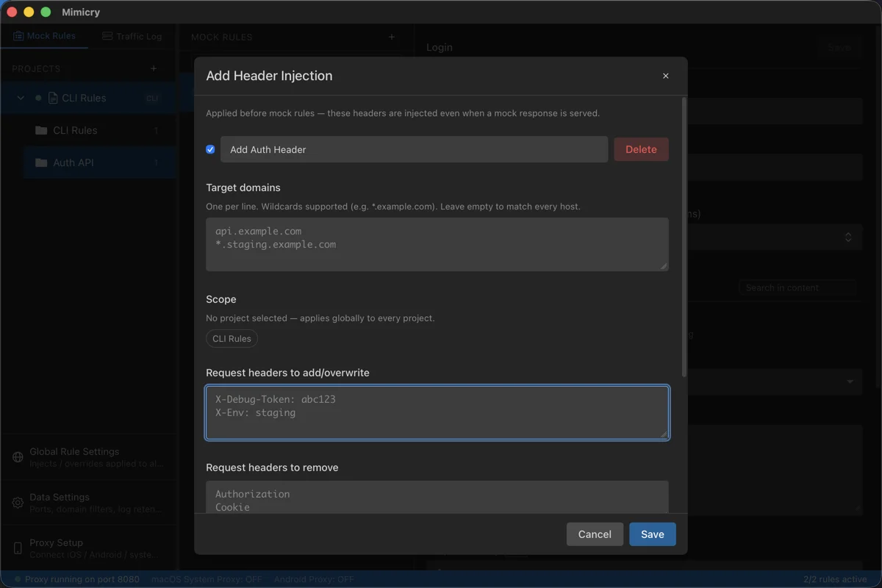Click the Data Settings gear icon

point(18,503)
